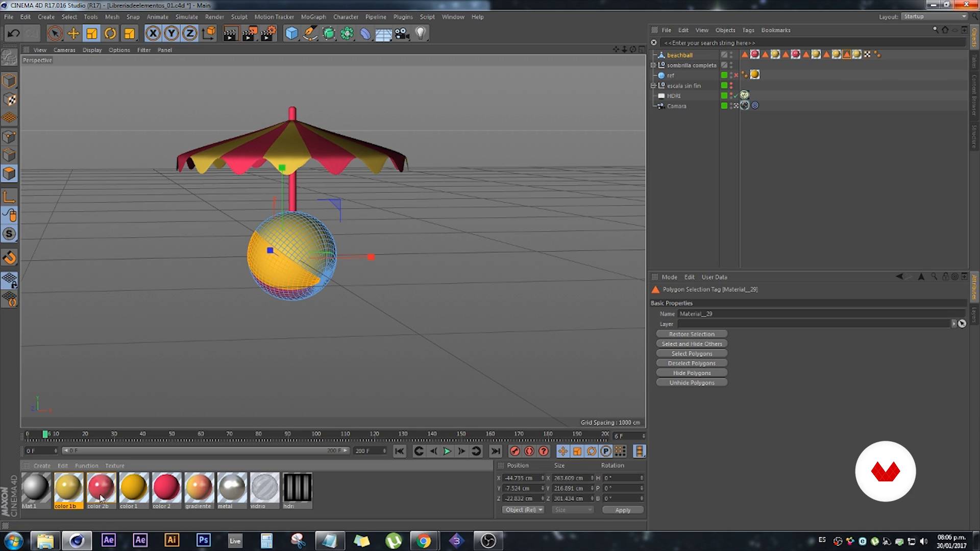Image resolution: width=980 pixels, height=551 pixels.
Task: Select the Cube primitive icon in the toolbar
Action: click(292, 33)
